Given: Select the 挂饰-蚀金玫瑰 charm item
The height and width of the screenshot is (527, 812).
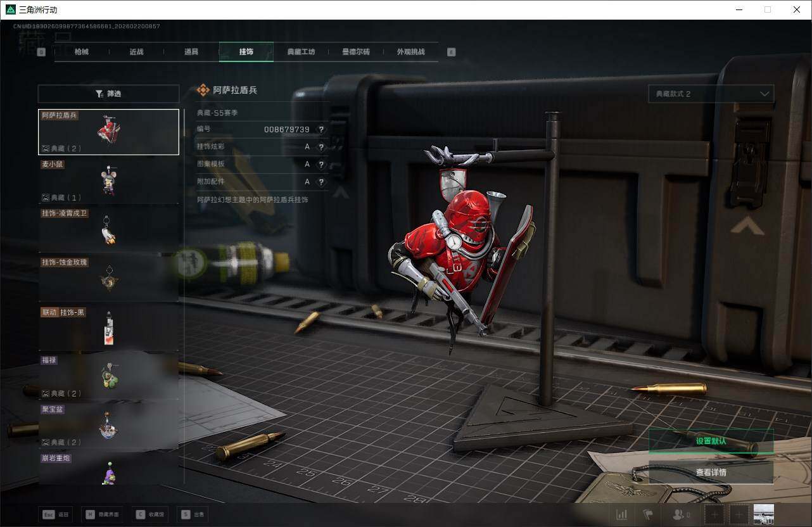Looking at the screenshot, I should [108, 279].
